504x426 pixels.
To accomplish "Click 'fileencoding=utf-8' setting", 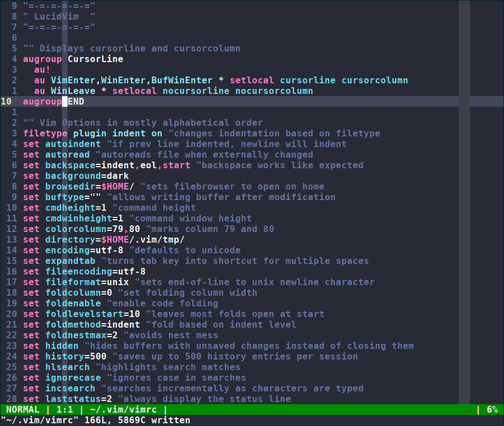I will tap(95, 271).
